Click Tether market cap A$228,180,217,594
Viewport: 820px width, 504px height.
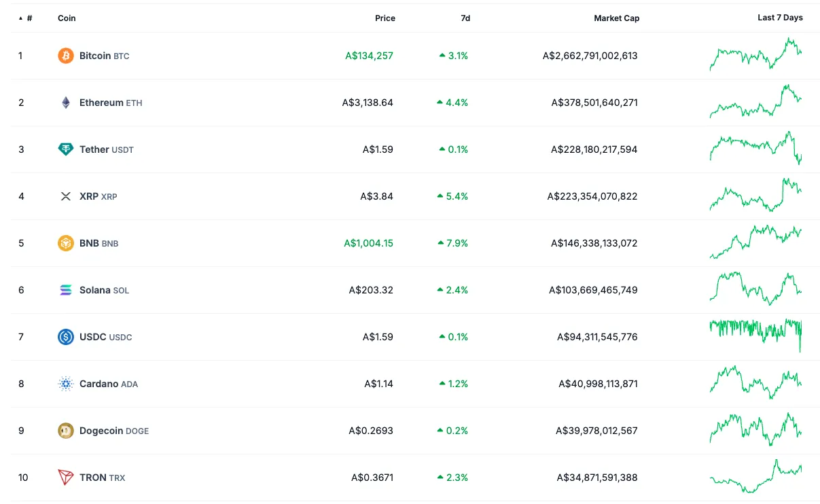pyautogui.click(x=594, y=149)
